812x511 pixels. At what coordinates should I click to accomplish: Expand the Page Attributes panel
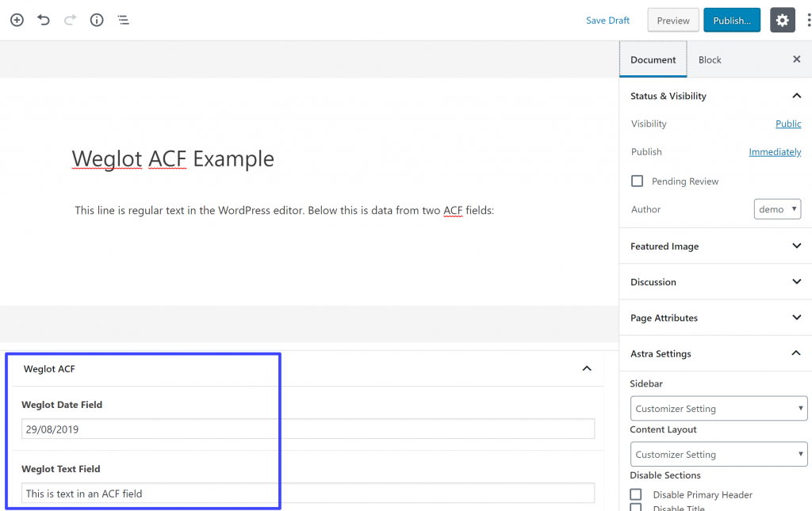coord(715,318)
